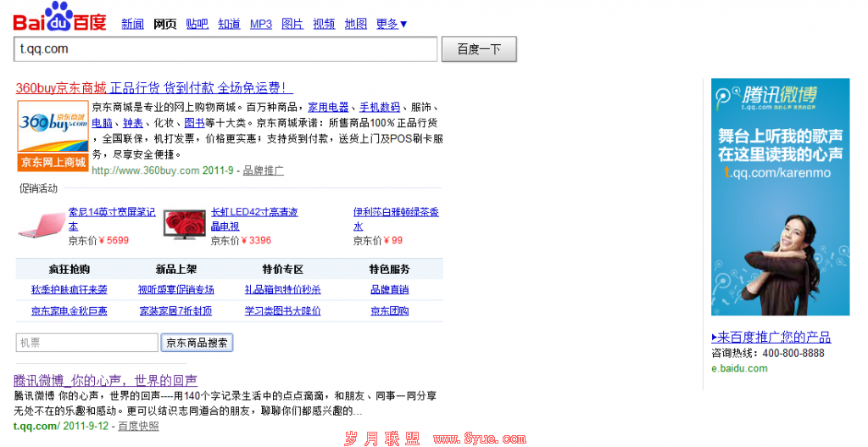Click the 360buy京东网上商城 logo image
Viewport: 868px width, 447px height.
pyautogui.click(x=53, y=135)
